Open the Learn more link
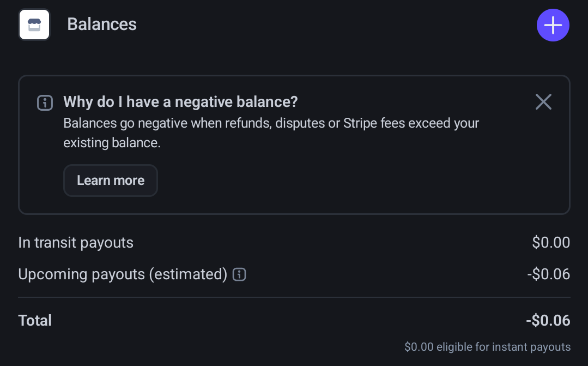Image resolution: width=588 pixels, height=366 pixels. pos(111,181)
